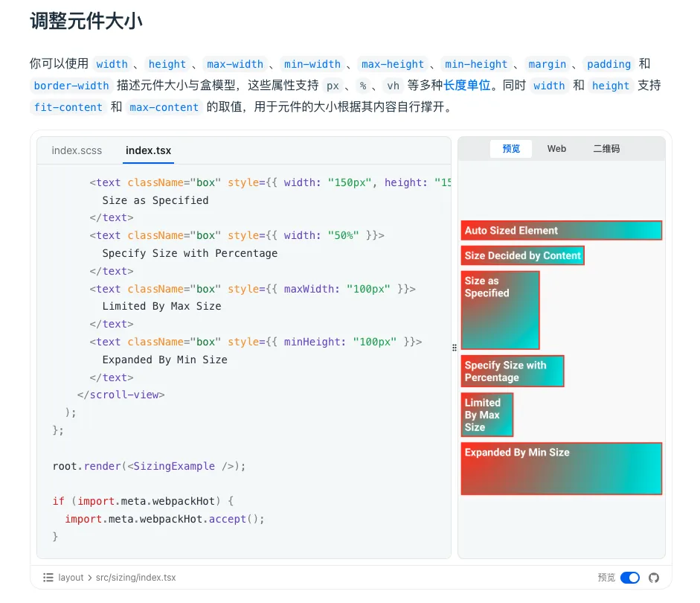Open the 长度单位 link
Screen dimensions: 700x603
[466, 86]
